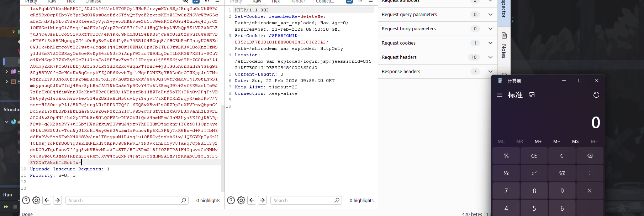Go to next match in response search
Viewport: 644px width, 216px height.
263,200
